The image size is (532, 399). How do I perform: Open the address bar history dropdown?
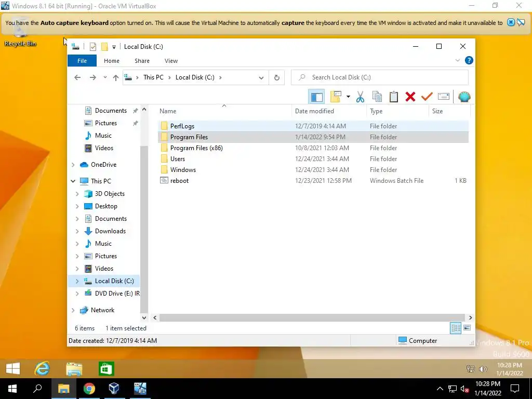[x=261, y=77]
